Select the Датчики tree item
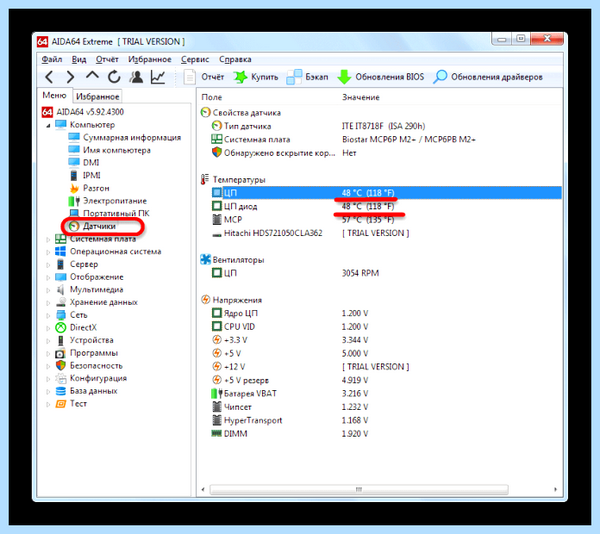 pos(99,226)
